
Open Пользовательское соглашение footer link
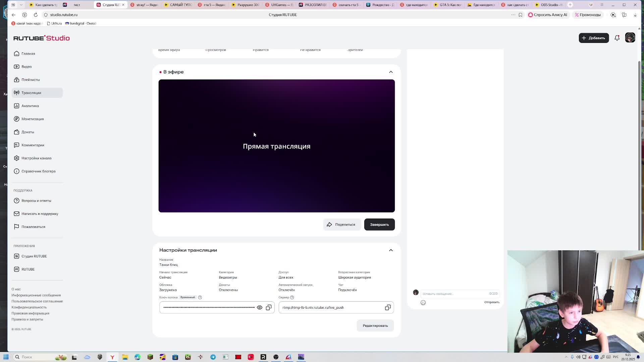click(37, 301)
